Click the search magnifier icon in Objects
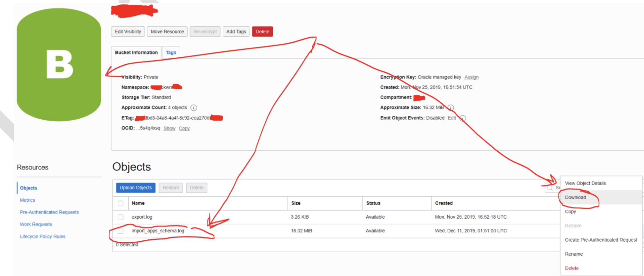This screenshot has width=644, height=276. pyautogui.click(x=550, y=188)
